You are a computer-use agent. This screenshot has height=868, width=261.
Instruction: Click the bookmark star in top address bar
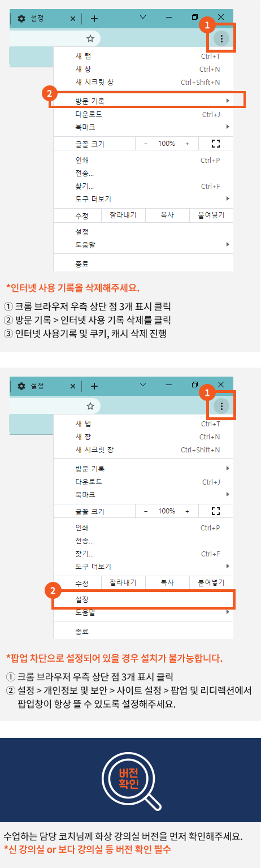tap(90, 38)
